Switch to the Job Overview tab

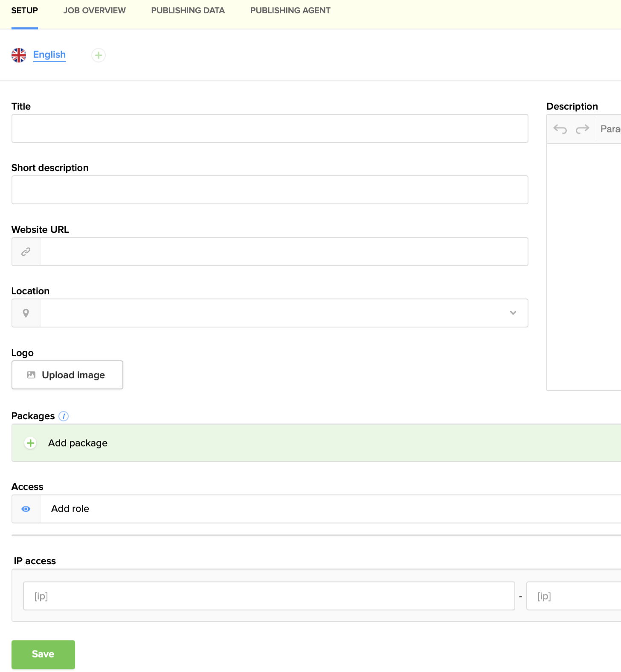(x=95, y=11)
